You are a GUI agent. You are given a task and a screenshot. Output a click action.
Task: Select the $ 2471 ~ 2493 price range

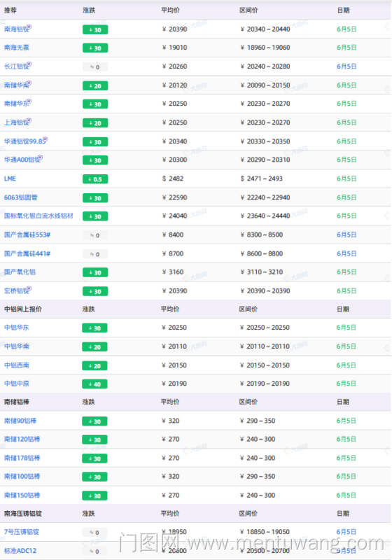tap(261, 178)
